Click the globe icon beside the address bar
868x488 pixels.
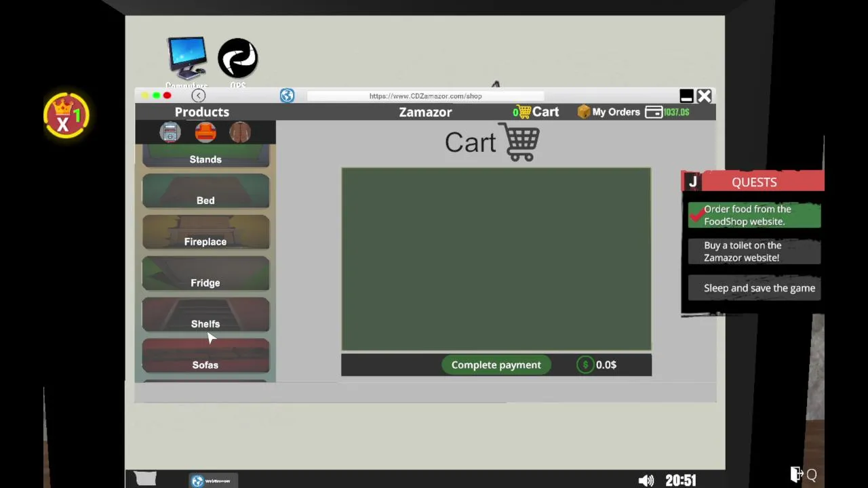tap(287, 96)
